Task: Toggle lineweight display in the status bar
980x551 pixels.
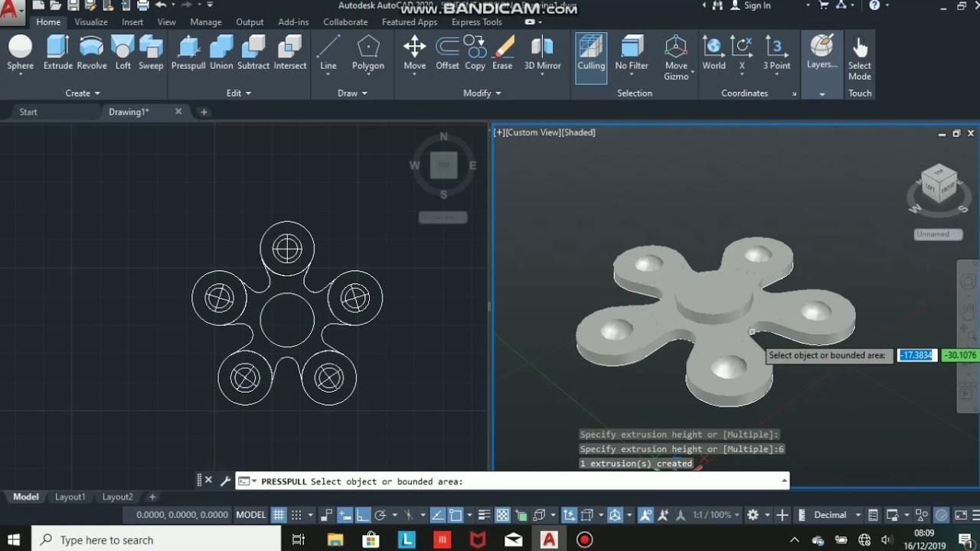Action: (484, 515)
